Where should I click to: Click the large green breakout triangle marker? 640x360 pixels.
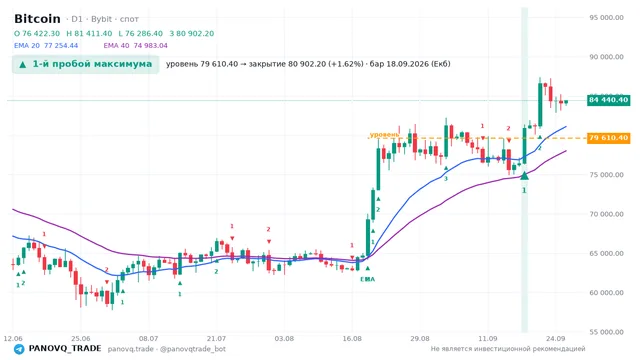point(524,176)
